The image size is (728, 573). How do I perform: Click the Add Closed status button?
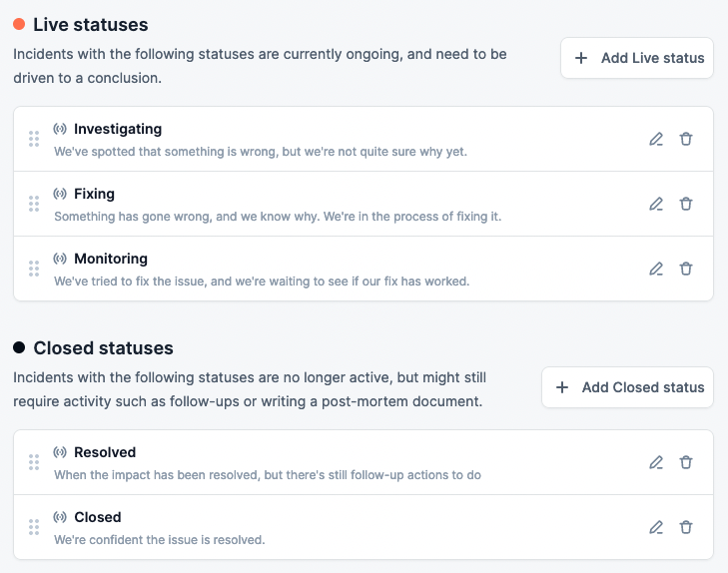(627, 387)
